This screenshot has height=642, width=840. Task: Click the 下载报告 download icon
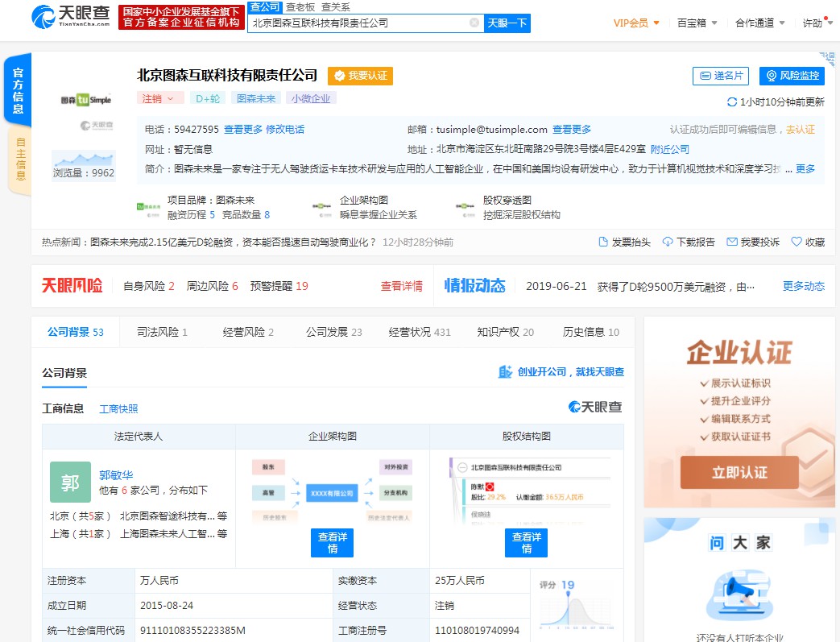point(668,242)
